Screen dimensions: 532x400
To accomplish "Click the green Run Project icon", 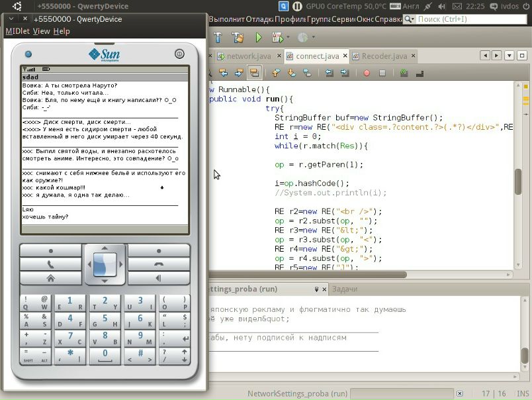I will [259, 37].
